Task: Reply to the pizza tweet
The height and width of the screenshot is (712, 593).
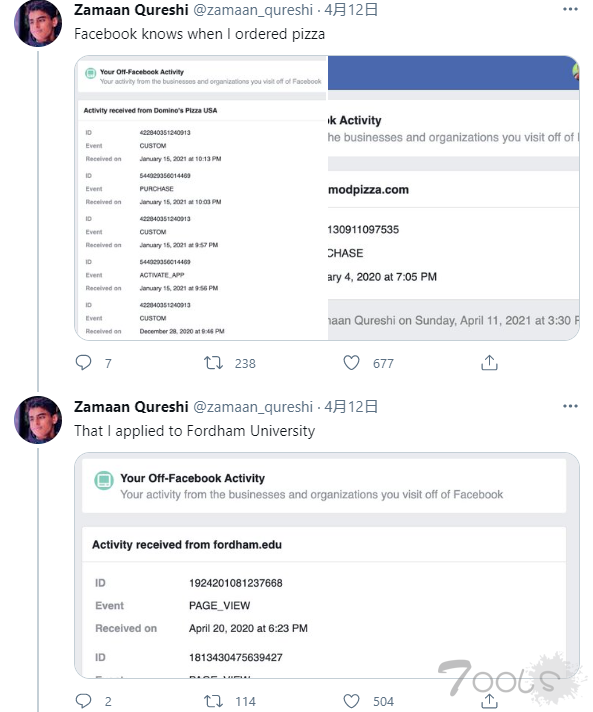Action: click(x=84, y=362)
